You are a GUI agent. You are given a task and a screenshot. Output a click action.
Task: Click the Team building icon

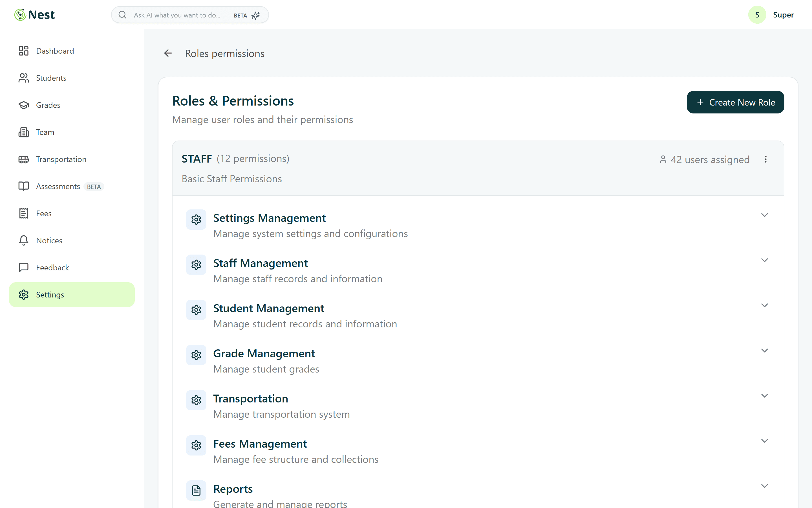pyautogui.click(x=23, y=132)
